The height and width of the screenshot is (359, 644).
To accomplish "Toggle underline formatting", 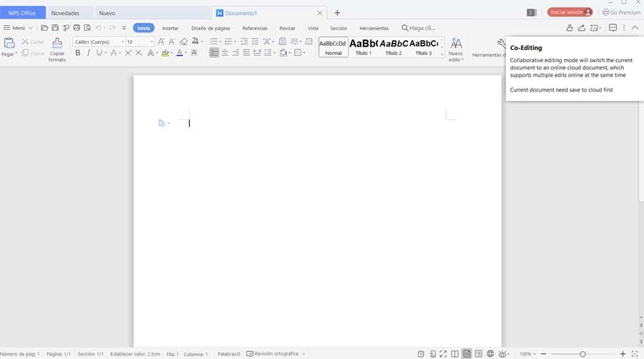I will 99,53.
